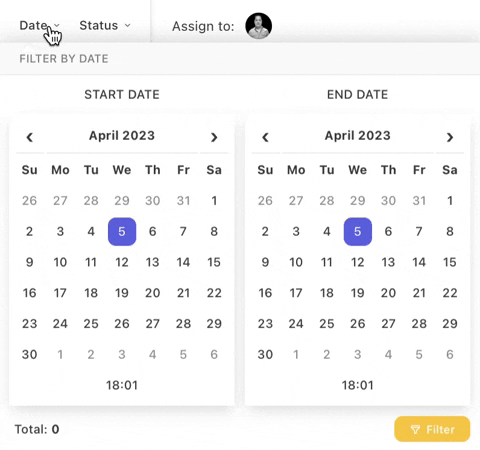Click the assignee avatar photo
The image size is (480, 450).
click(x=259, y=26)
